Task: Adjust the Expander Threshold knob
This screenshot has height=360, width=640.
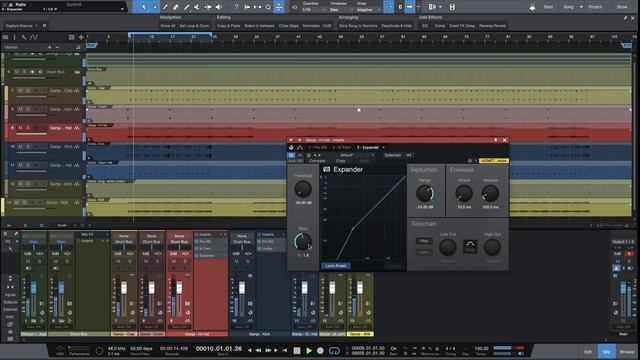Action: [x=303, y=189]
